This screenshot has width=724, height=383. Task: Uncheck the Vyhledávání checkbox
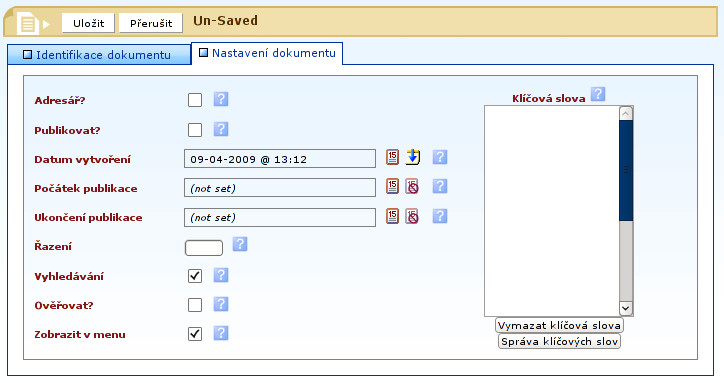[x=195, y=276]
